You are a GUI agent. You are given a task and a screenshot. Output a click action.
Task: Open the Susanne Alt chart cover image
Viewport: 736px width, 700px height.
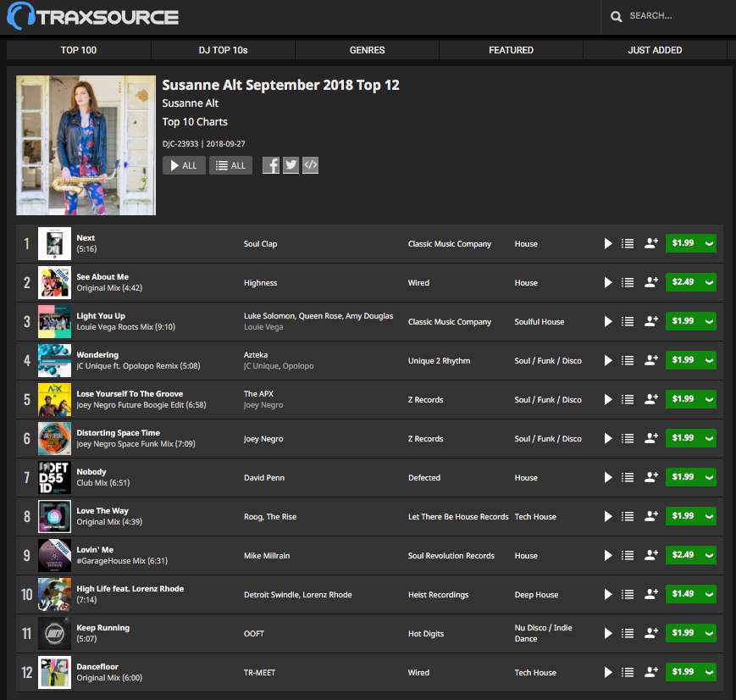[x=86, y=145]
